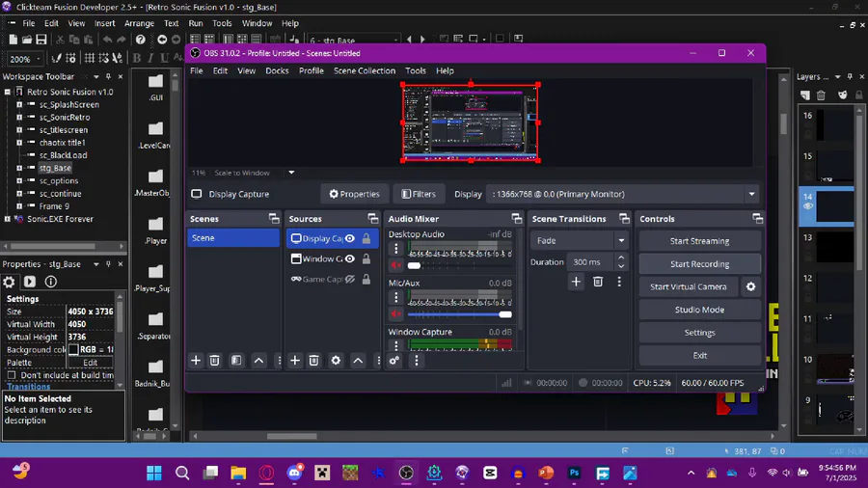Image resolution: width=868 pixels, height=488 pixels.
Task: Pop out the Scenes dock
Action: pyautogui.click(x=274, y=219)
